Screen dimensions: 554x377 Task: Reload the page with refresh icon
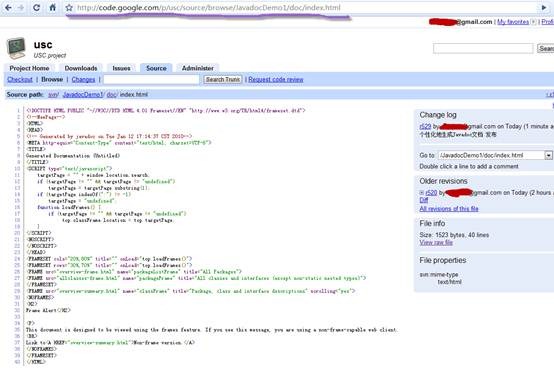coord(36,7)
